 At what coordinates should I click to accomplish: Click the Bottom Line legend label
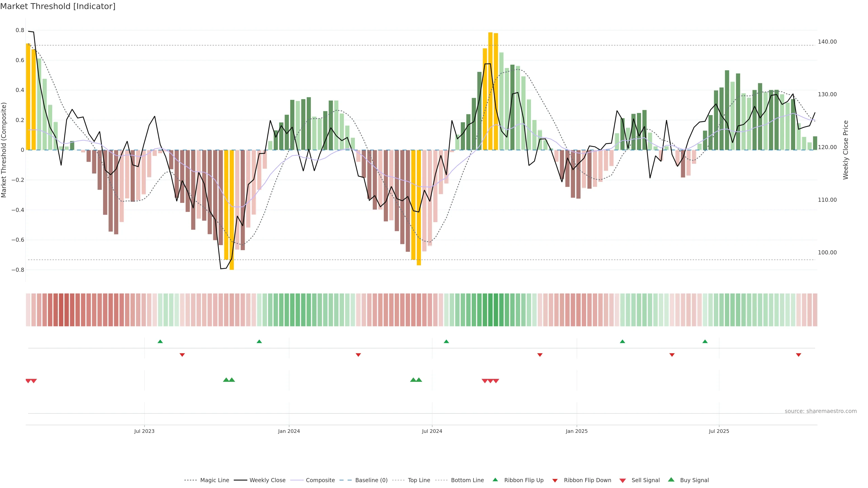tap(467, 480)
